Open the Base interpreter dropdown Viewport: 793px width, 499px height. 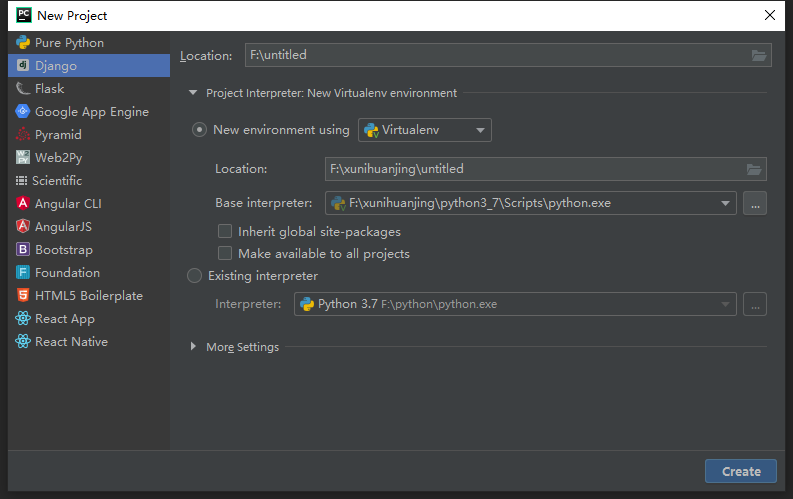[531, 203]
